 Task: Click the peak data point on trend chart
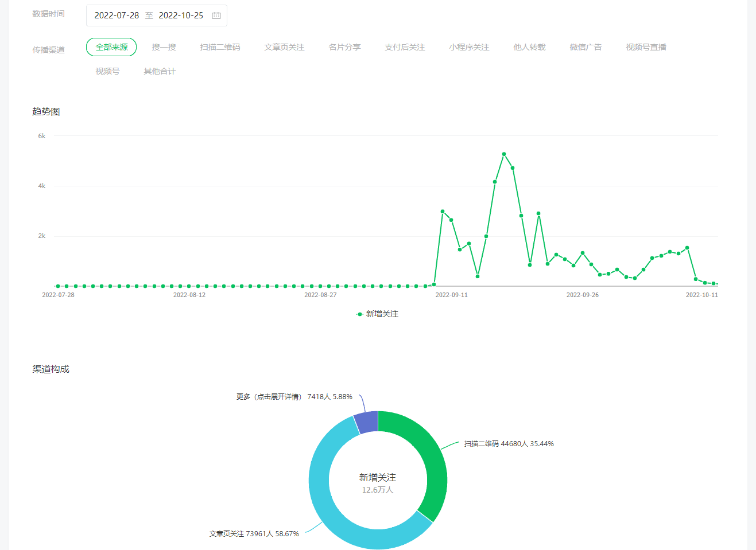tap(504, 154)
